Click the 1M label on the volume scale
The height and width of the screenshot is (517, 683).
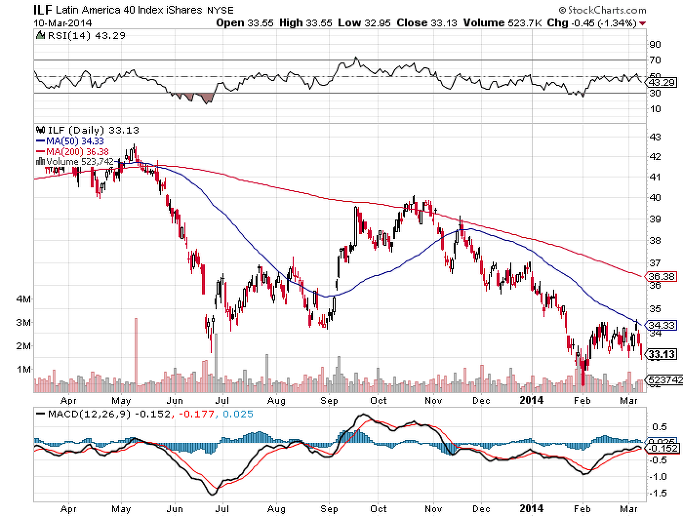pos(24,369)
